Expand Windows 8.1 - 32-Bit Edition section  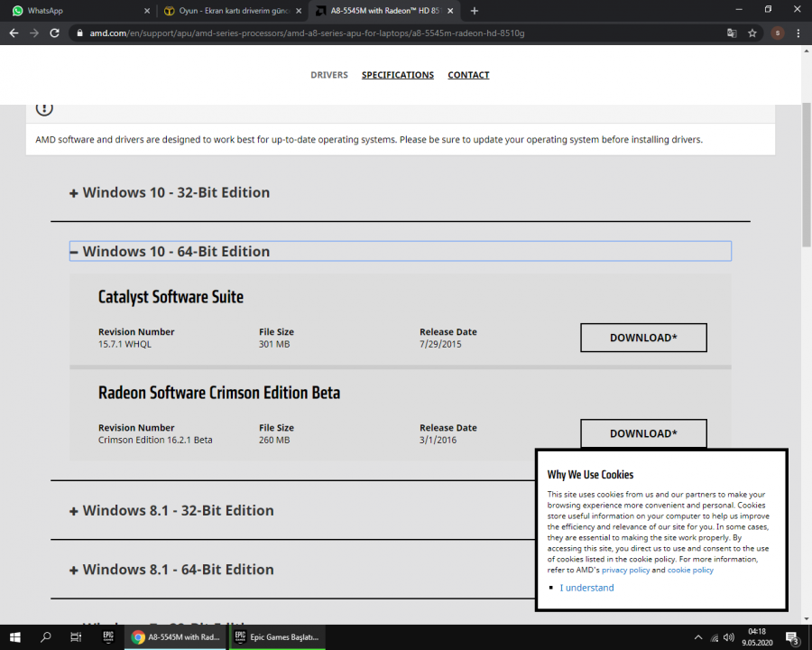click(171, 511)
